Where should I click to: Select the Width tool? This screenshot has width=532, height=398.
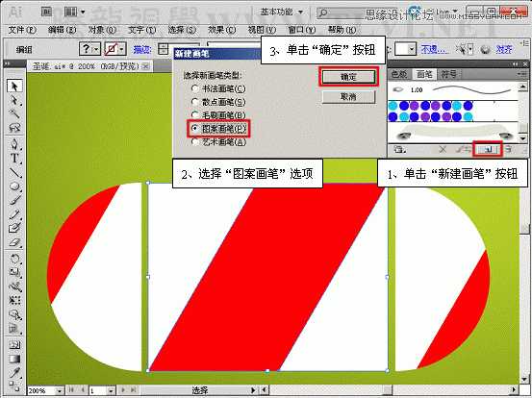coord(14,286)
